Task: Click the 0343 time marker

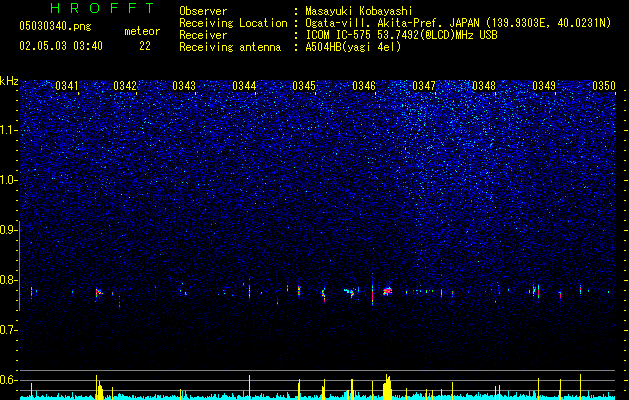Action: coord(184,86)
